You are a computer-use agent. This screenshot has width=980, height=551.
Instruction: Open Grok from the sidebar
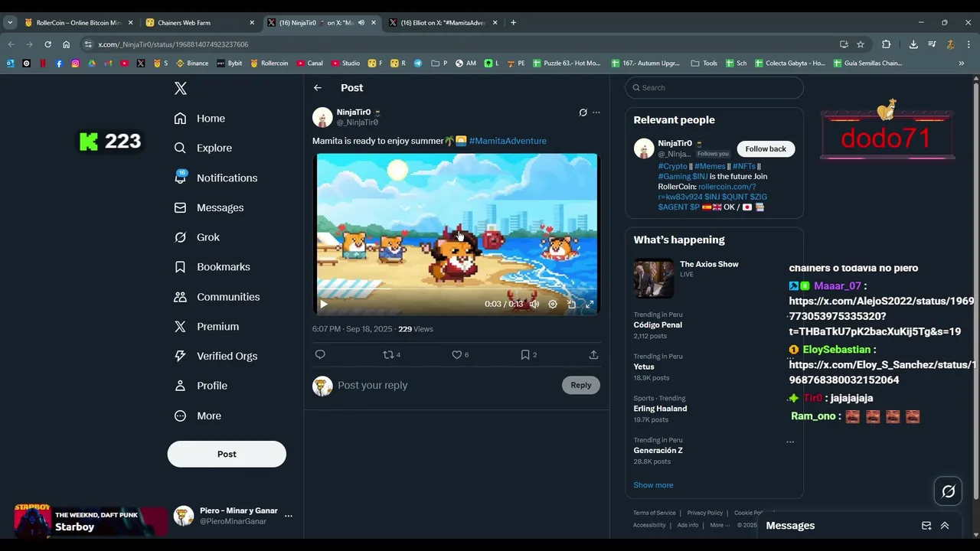pyautogui.click(x=197, y=237)
